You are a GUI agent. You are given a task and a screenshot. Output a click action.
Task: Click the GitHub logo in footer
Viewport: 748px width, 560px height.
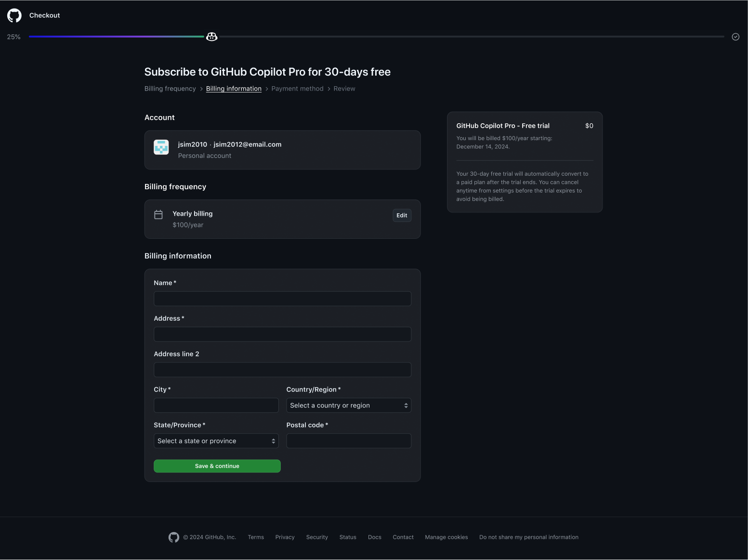174,537
